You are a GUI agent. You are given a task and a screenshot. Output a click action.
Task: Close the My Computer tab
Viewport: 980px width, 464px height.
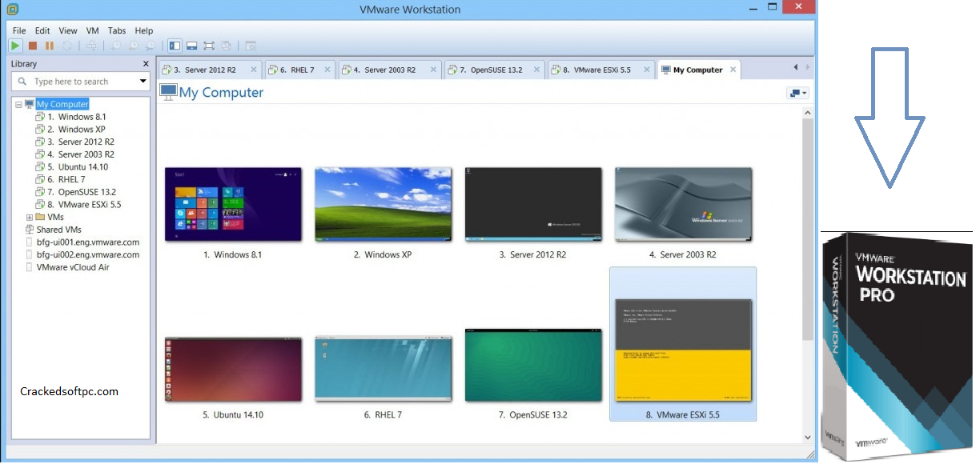point(733,70)
